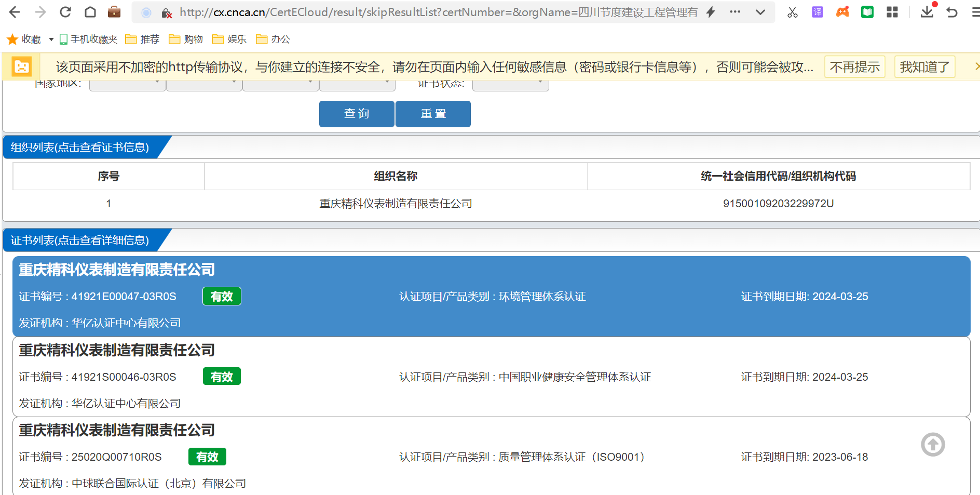Click the lightning speed mode icon
The width and height of the screenshot is (980, 495).
coord(711,12)
